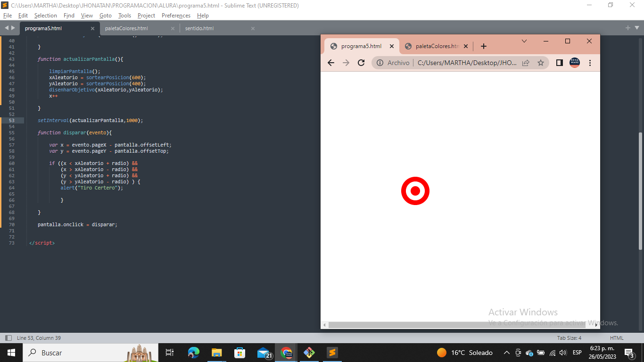This screenshot has width=644, height=362.
Task: Share this page from address bar icon
Action: 526,63
